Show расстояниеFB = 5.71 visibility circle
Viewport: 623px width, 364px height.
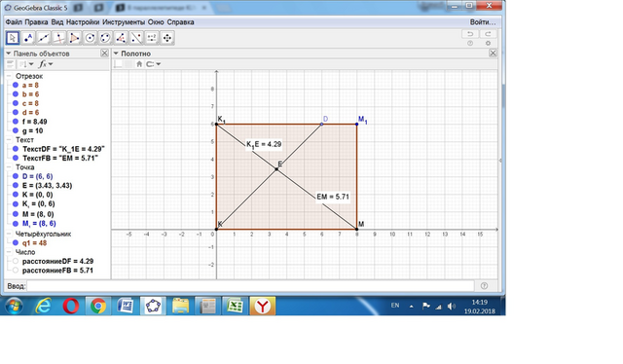(16, 271)
